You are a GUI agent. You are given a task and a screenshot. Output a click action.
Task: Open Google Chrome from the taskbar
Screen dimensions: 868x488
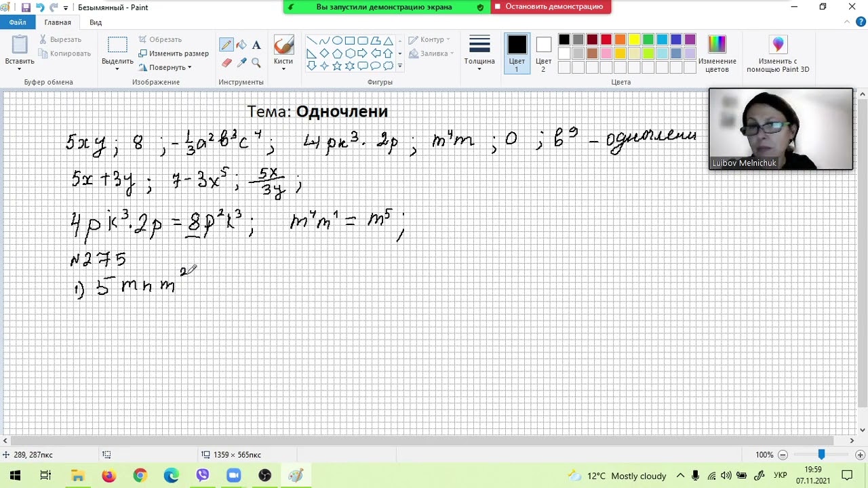click(x=140, y=476)
